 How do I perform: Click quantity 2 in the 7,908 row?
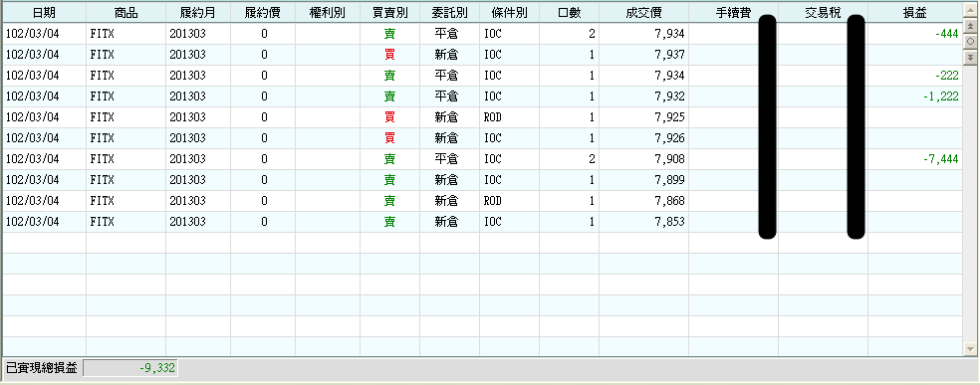coord(592,159)
